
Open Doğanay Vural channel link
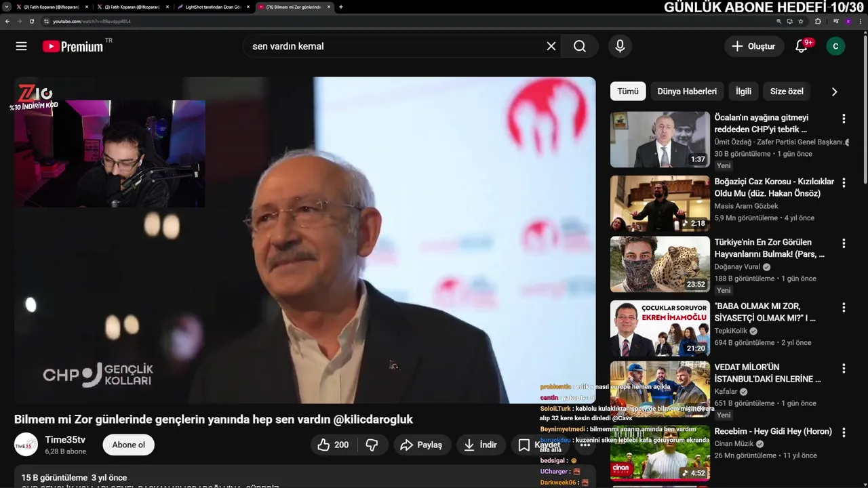tap(738, 266)
